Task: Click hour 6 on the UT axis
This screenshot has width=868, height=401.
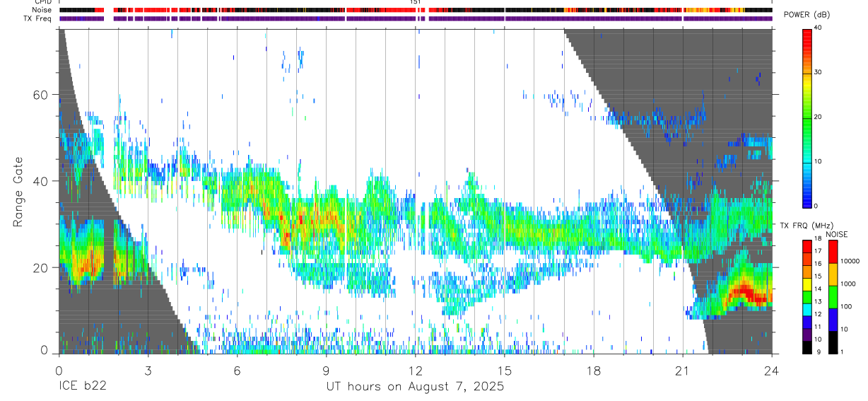Action: (x=237, y=370)
